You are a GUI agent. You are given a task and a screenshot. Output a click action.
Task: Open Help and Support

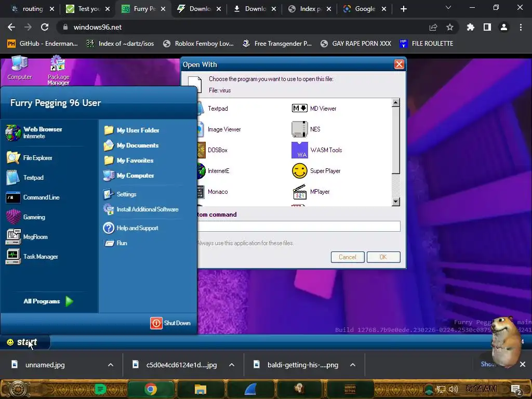click(131, 228)
